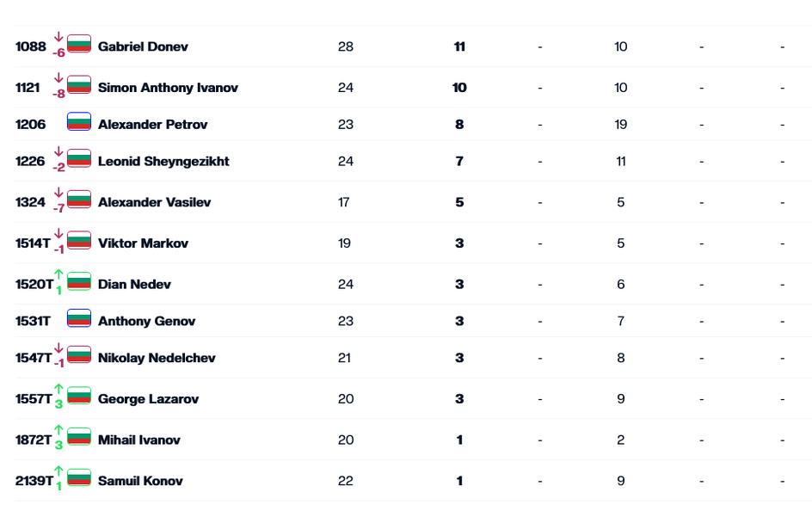Viewport: 812px width, 523px height.
Task: Select player name Viktor Markov
Action: (143, 243)
